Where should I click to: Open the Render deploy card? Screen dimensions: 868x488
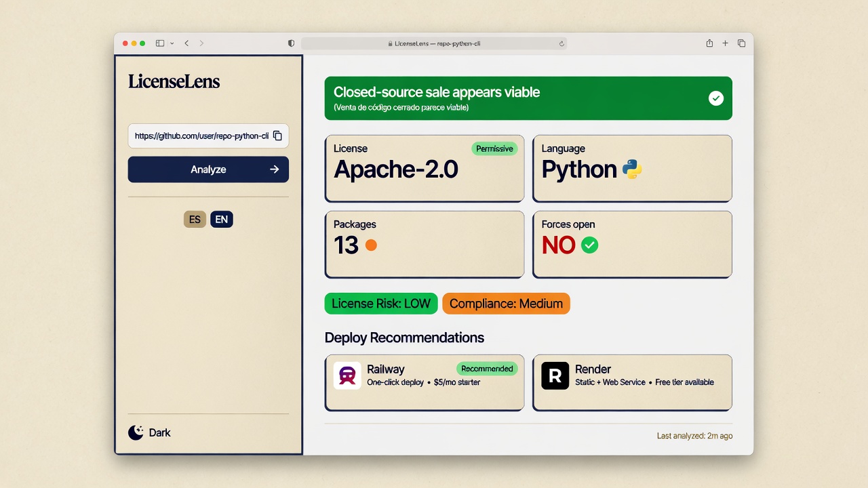point(633,382)
